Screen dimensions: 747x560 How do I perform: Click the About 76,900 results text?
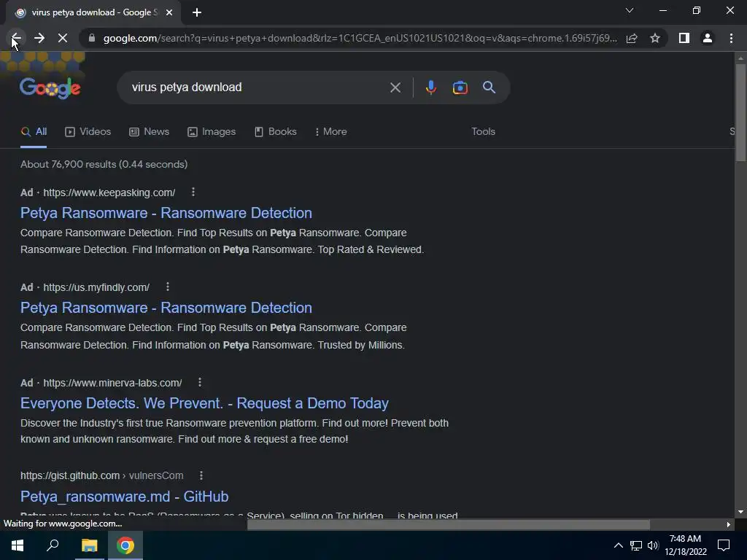(104, 164)
